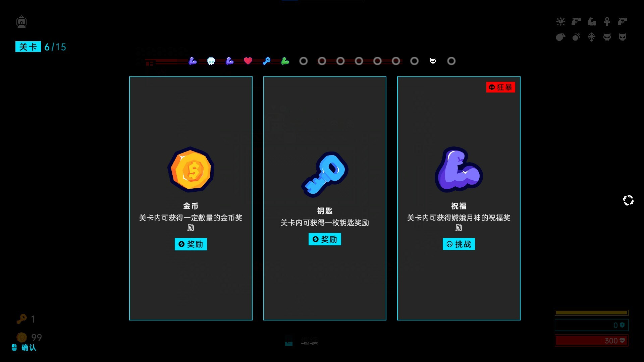
Task: Click the bomb perk icon
Action: click(560, 37)
